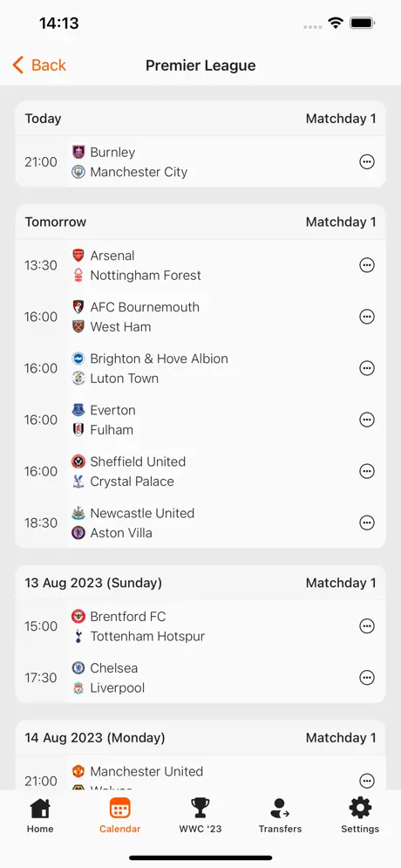Open options for Brentford vs Tottenham match

pos(367,626)
